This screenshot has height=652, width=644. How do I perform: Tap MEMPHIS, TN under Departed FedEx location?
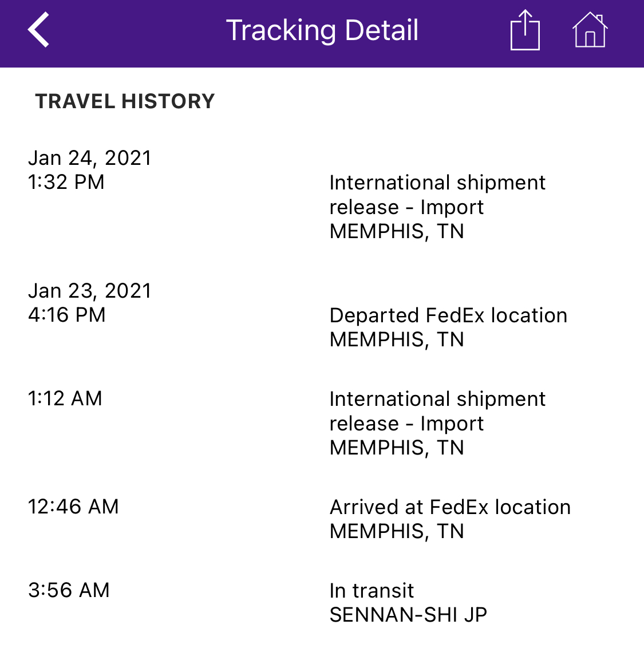pos(397,339)
